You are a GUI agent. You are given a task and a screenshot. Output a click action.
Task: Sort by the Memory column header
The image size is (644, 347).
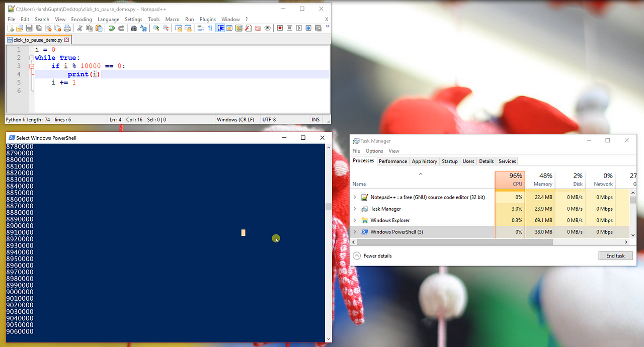(540, 180)
